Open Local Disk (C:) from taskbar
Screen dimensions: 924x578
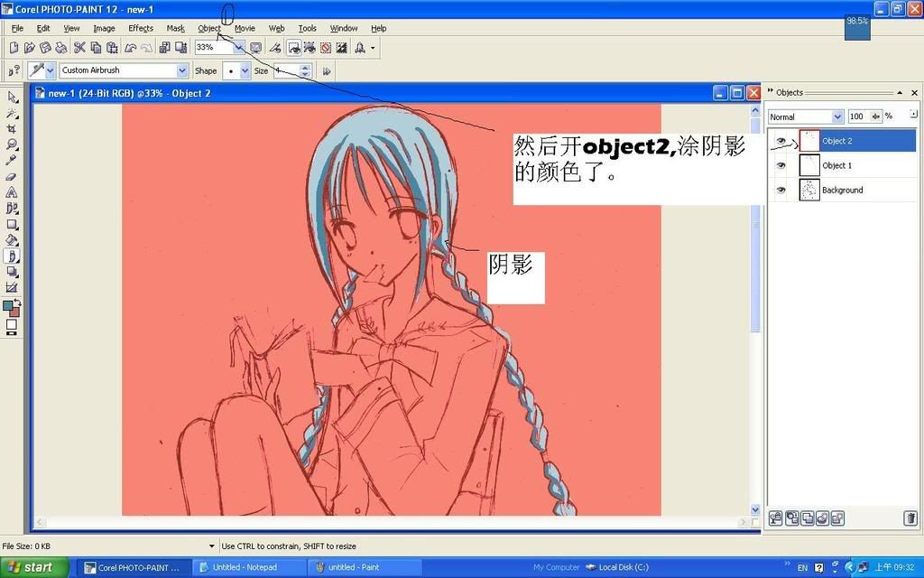(616, 567)
